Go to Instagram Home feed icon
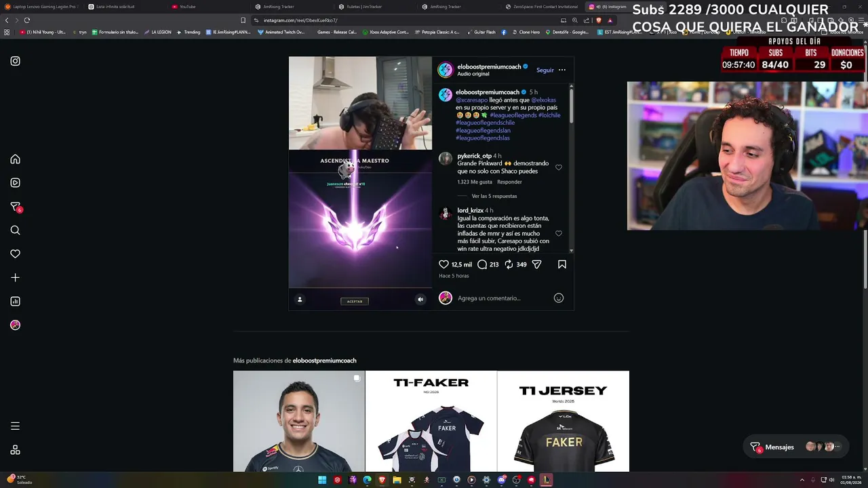The width and height of the screenshot is (868, 488). point(15,159)
